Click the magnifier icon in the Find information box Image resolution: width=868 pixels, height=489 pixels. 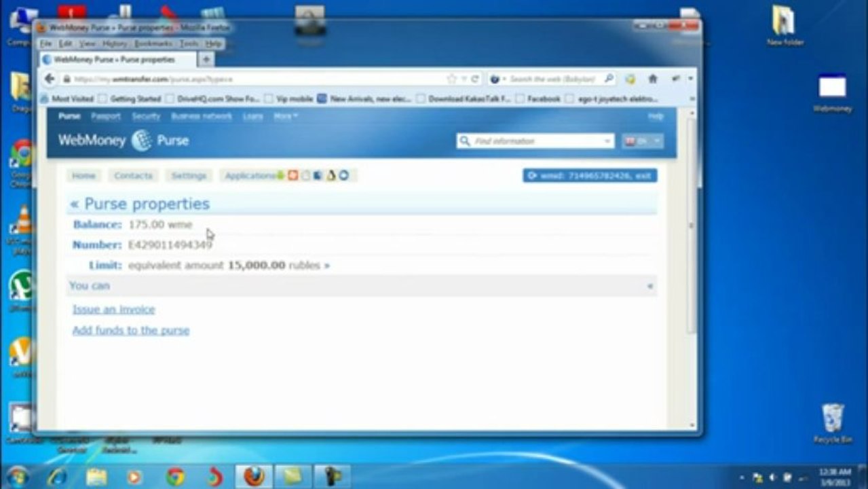tap(465, 141)
